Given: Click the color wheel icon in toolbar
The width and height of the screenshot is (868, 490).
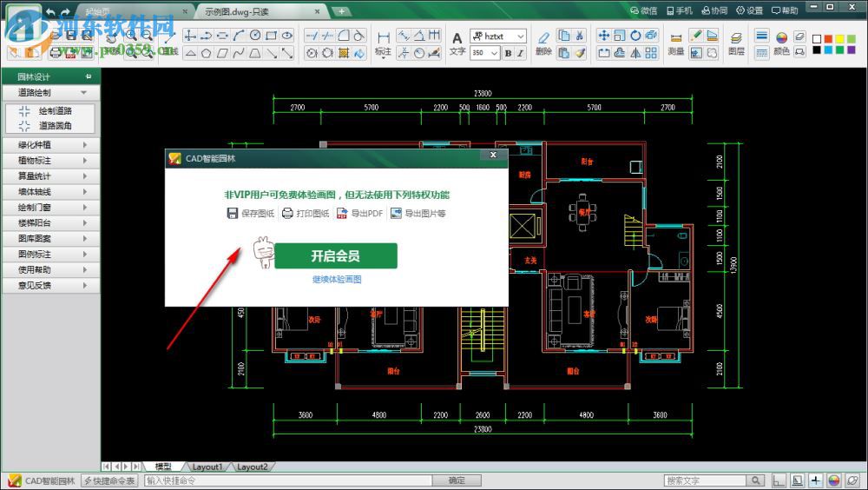Looking at the screenshot, I should click(x=782, y=37).
